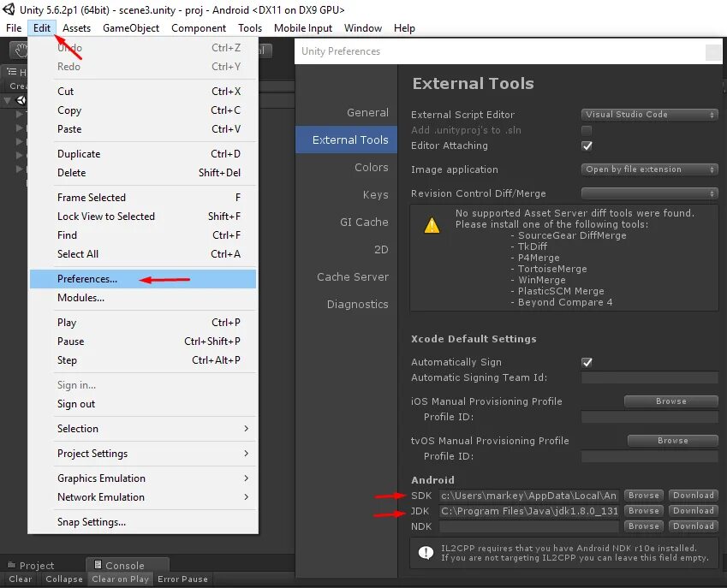Expand the Graphics Emulation submenu
This screenshot has height=588, width=727.
143,478
